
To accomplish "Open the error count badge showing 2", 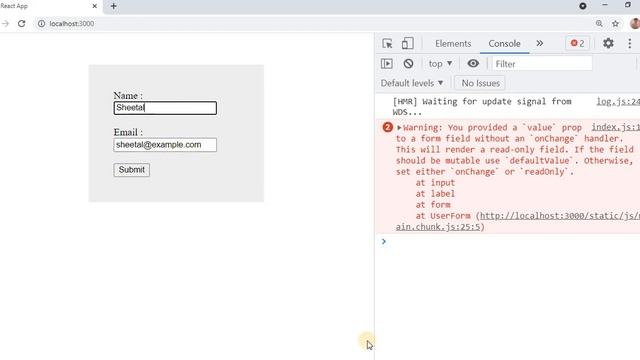I will coord(577,43).
